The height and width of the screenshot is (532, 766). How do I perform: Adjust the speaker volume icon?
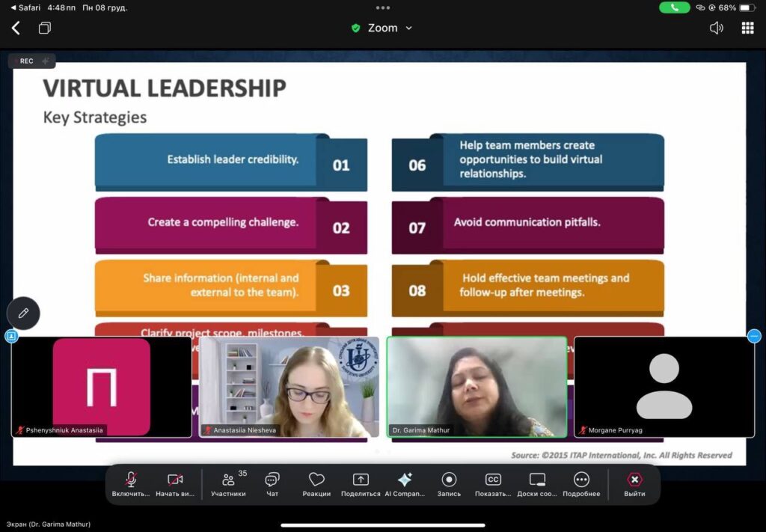(x=716, y=28)
